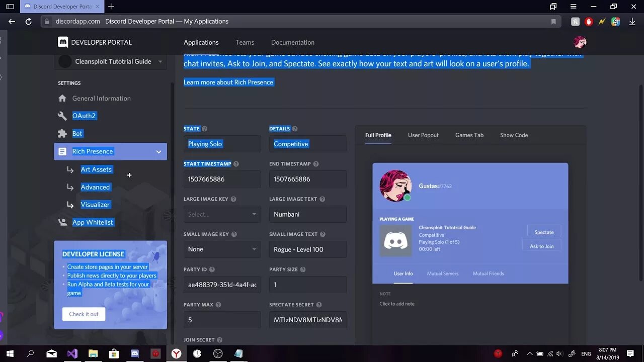Click help icon beside END TIMESTAMP

click(316, 164)
